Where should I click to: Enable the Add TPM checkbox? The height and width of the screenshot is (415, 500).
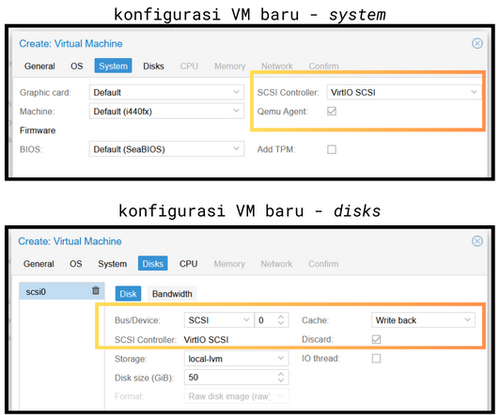point(332,149)
